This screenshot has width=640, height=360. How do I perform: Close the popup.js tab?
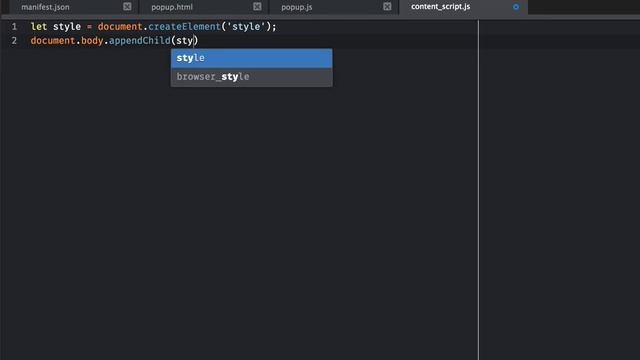[387, 7]
